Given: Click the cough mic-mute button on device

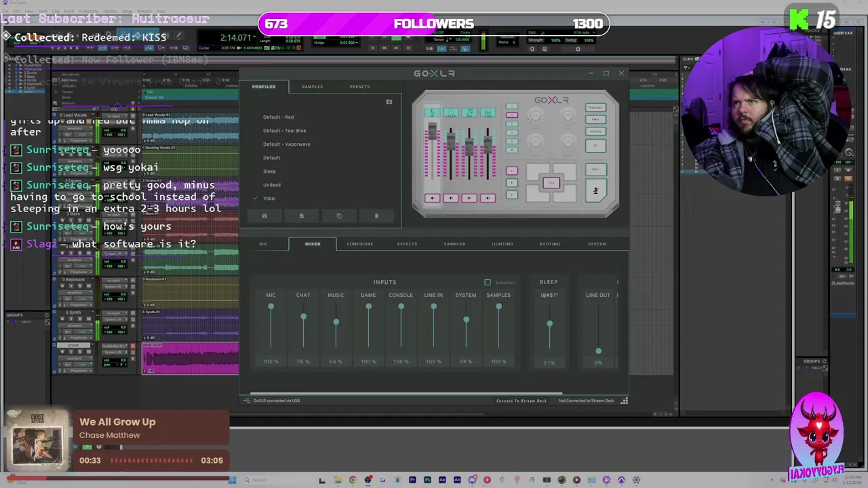Looking at the screenshot, I should [596, 190].
